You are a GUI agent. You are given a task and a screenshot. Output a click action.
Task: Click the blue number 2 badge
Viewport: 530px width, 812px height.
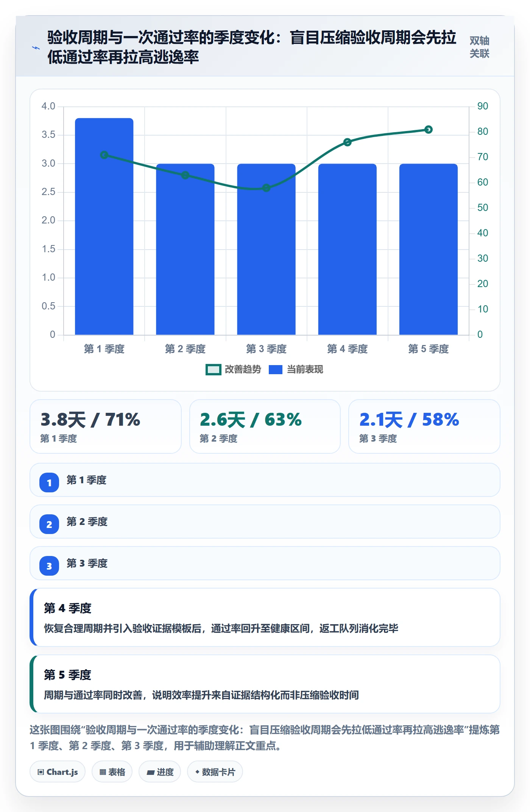[x=49, y=524]
